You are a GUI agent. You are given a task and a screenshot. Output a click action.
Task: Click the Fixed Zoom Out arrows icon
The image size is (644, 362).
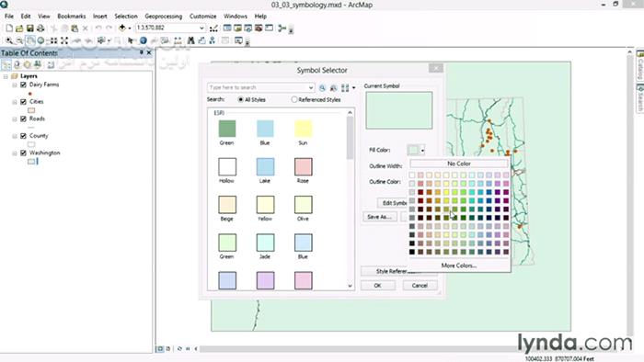64,40
